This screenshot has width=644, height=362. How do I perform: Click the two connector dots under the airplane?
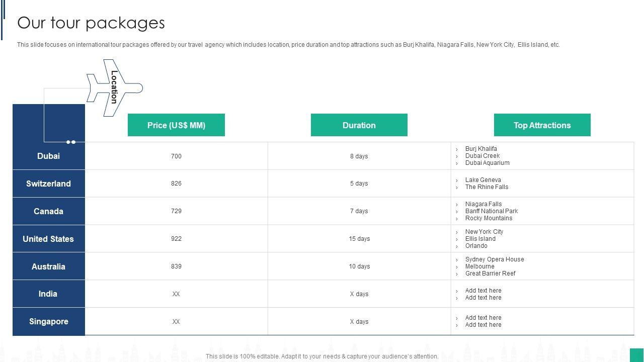tap(71, 142)
